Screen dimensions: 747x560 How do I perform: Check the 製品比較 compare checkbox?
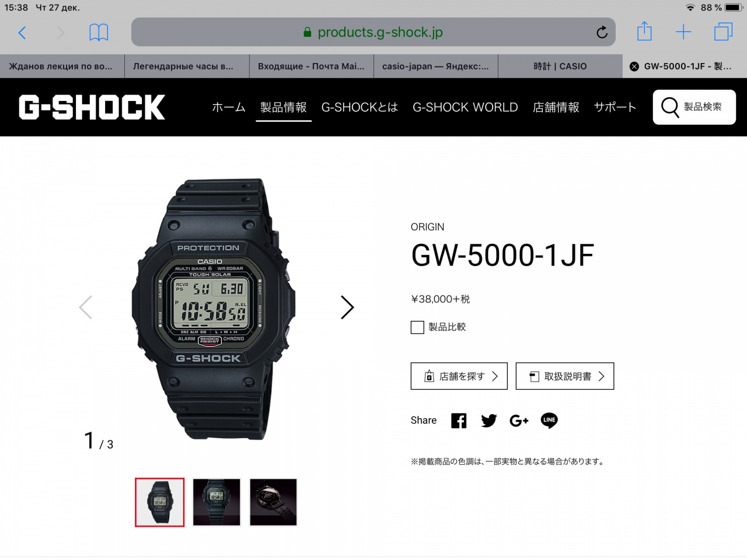[417, 327]
